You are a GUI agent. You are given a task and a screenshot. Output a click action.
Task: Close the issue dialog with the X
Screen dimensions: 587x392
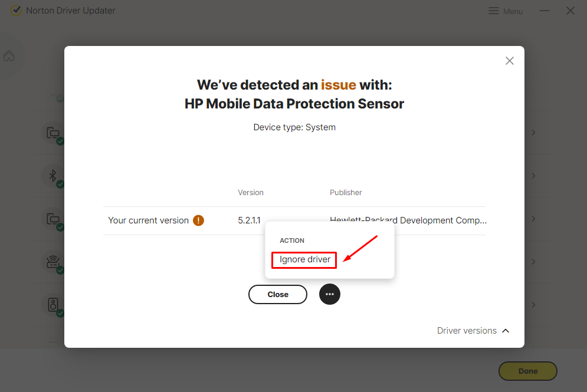point(510,61)
